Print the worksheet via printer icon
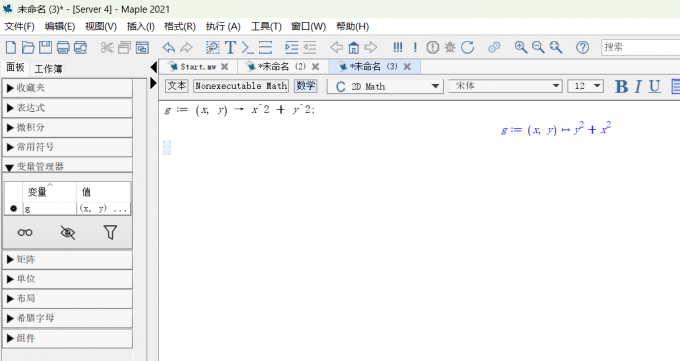The height and width of the screenshot is (361, 680). [x=63, y=47]
